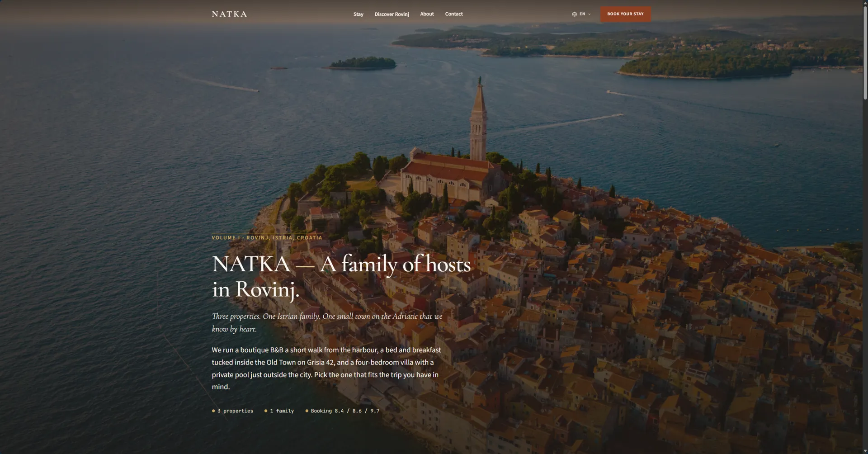Screen dimensions: 868x454
Task: Click the dot beside 1 family
Action: pos(266,411)
